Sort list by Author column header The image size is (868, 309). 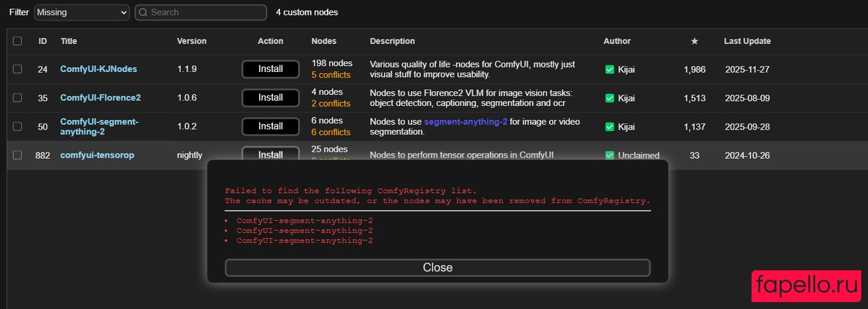[x=616, y=41]
